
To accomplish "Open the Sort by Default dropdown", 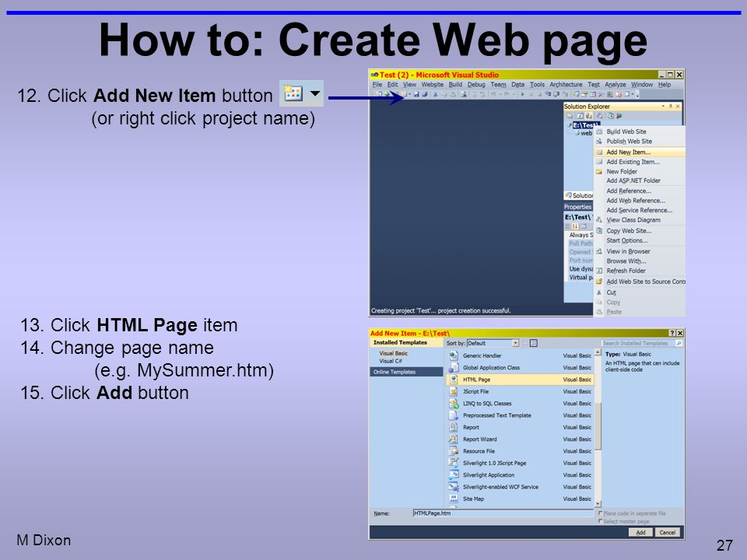I will pyautogui.click(x=493, y=343).
